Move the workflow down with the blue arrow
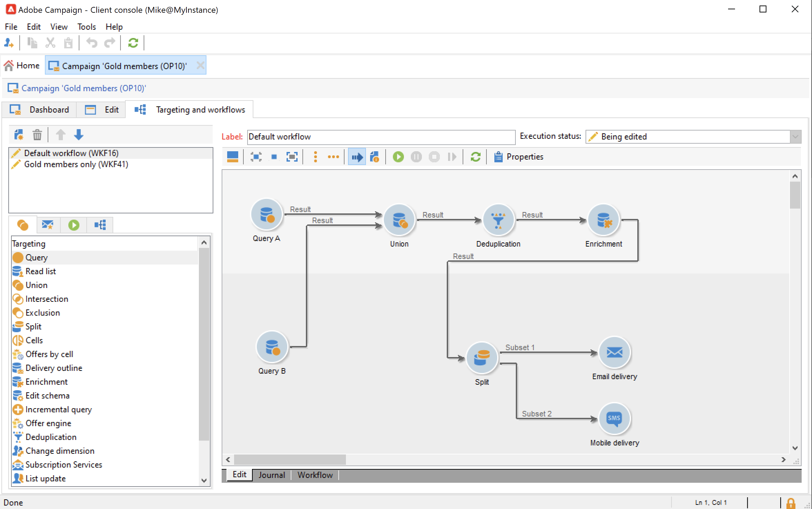 point(79,135)
